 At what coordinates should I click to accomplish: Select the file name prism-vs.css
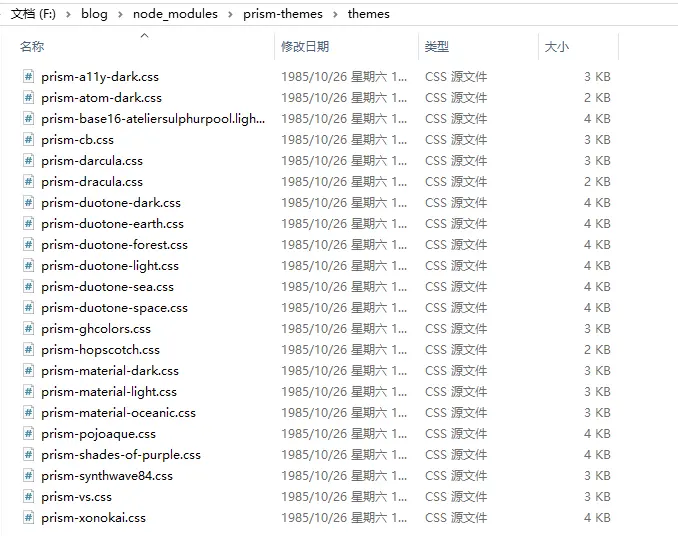point(77,497)
